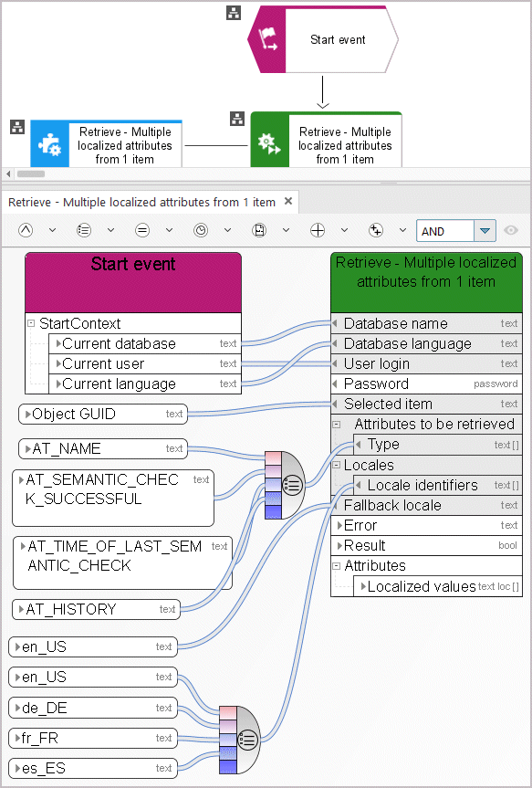The image size is (532, 788).
Task: Select the Current database row
Action: pyautogui.click(x=145, y=343)
